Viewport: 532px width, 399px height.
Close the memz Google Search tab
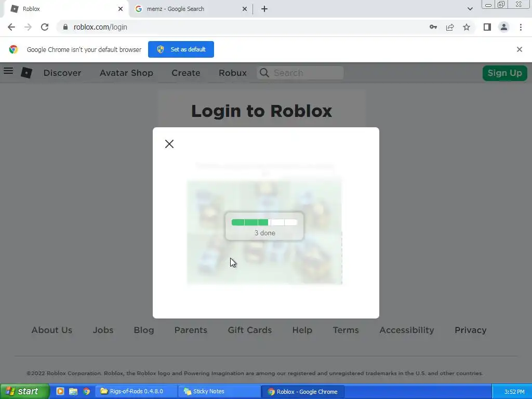tap(245, 9)
